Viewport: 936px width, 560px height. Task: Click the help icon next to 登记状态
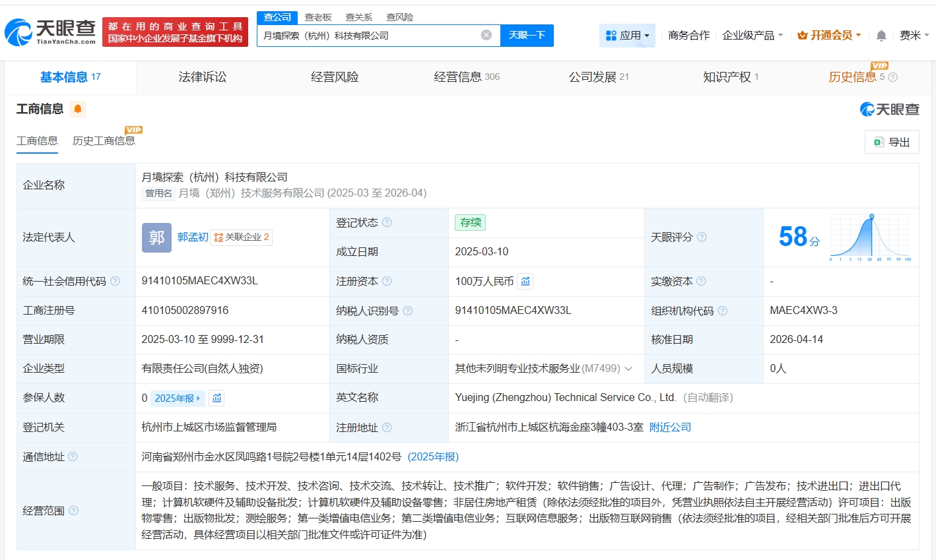387,223
